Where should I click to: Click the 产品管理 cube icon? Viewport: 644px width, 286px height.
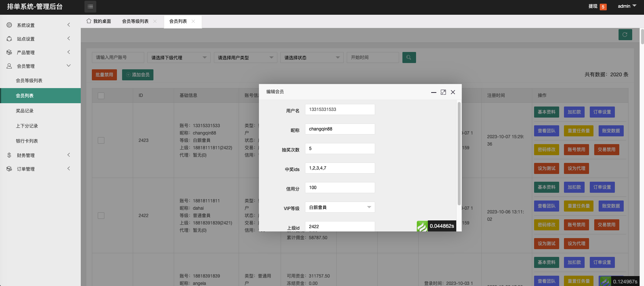point(9,52)
